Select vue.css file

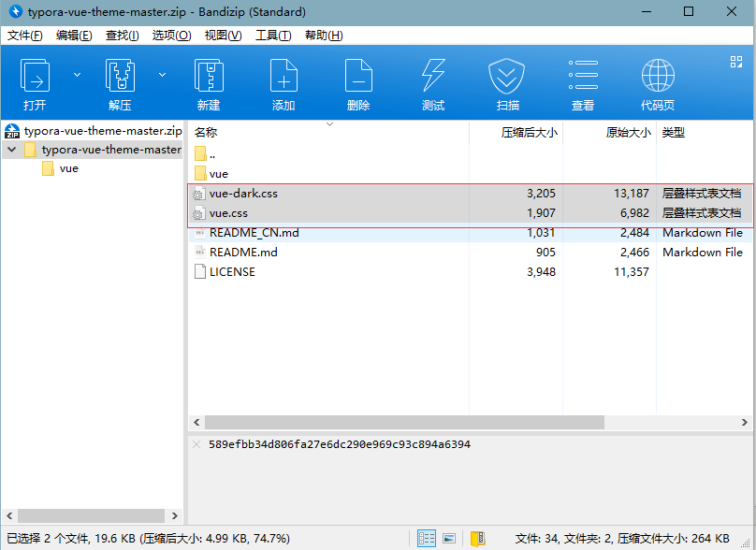coord(470,213)
